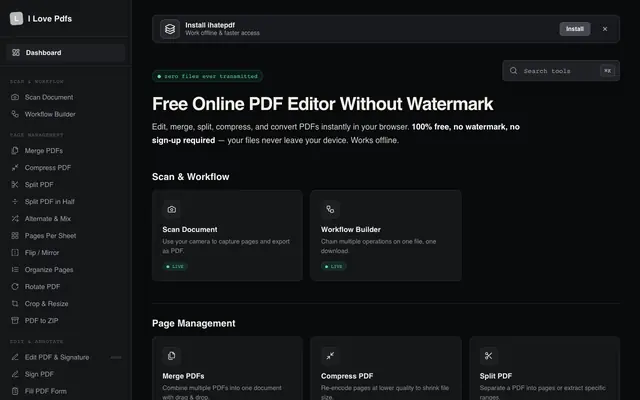Click the Fill PDF Form label
The height and width of the screenshot is (400, 640).
pyautogui.click(x=46, y=391)
